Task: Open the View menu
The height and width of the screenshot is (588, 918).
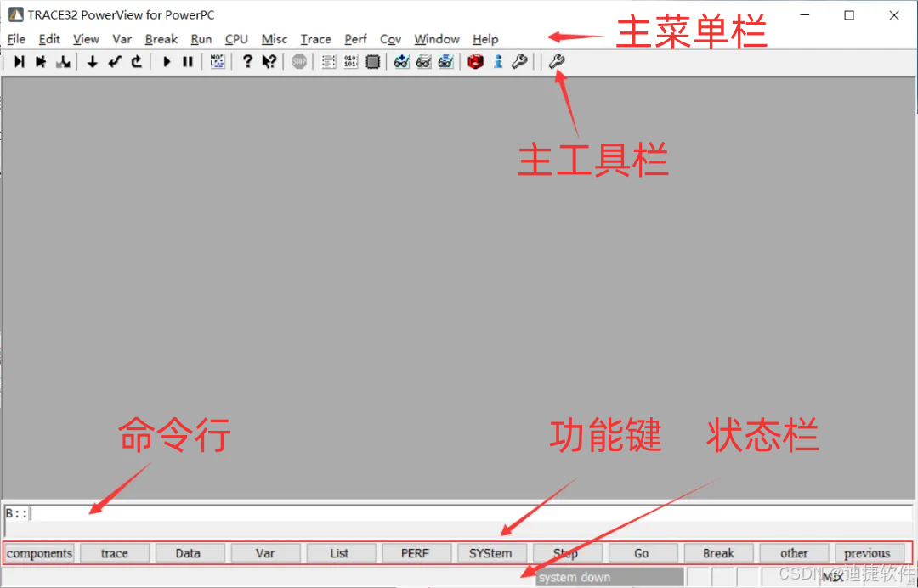Action: [86, 39]
